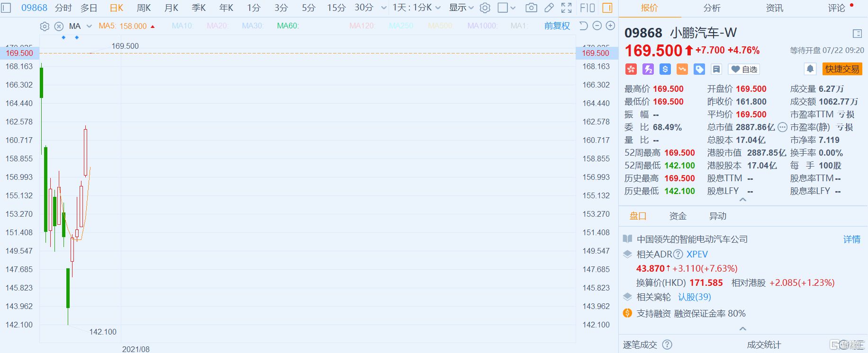The height and width of the screenshot is (353, 868).
Task: Click the company profile book icon
Action: click(x=627, y=239)
